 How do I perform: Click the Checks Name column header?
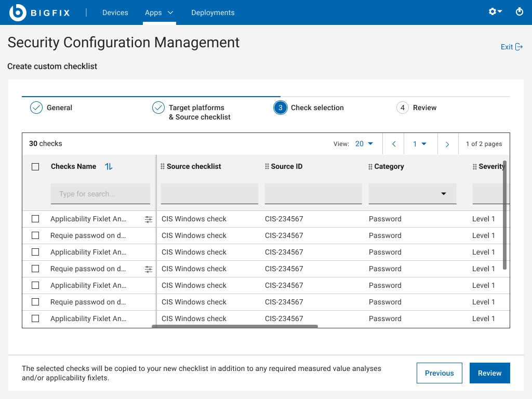[x=73, y=166]
